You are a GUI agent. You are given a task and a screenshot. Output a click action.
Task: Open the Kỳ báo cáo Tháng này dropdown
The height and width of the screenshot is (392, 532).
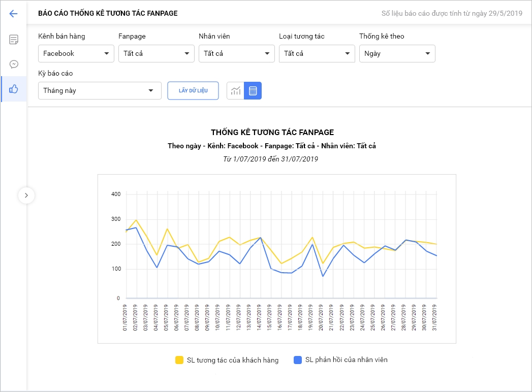click(x=100, y=91)
